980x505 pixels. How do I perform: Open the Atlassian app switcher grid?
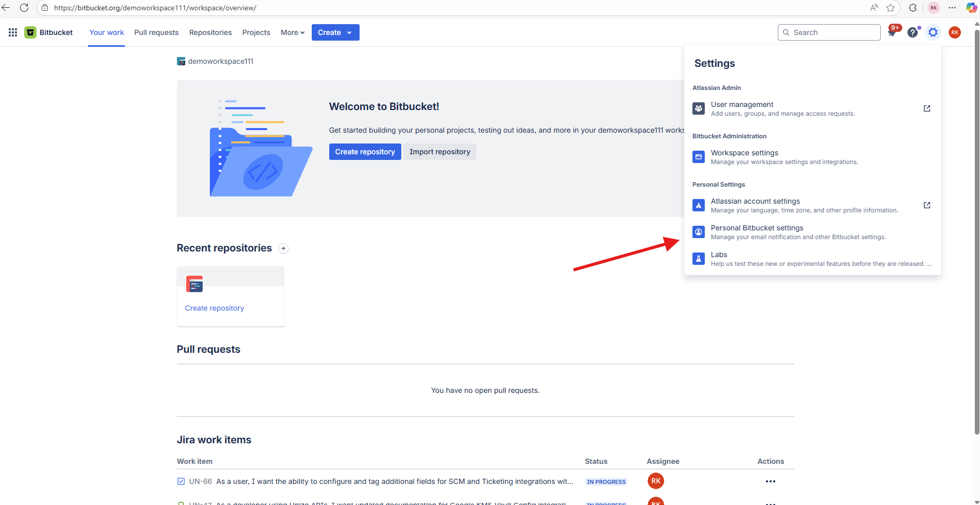12,32
